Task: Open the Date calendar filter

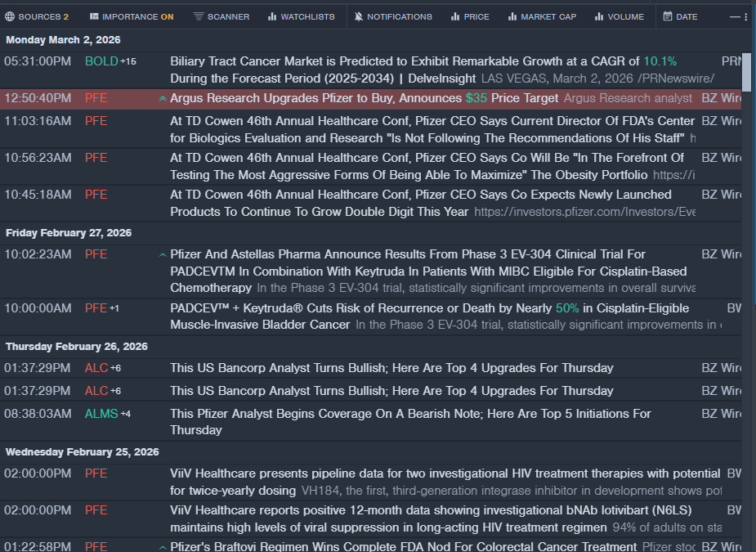Action: click(680, 17)
